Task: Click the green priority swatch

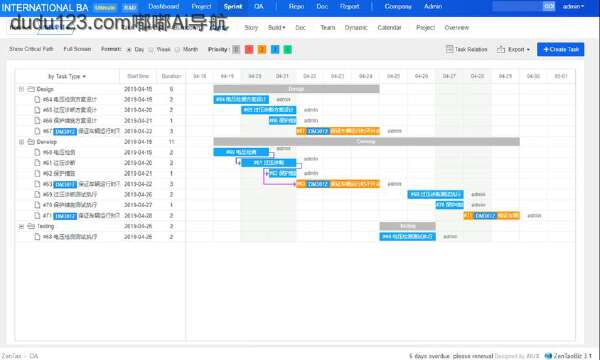Action: tap(288, 49)
